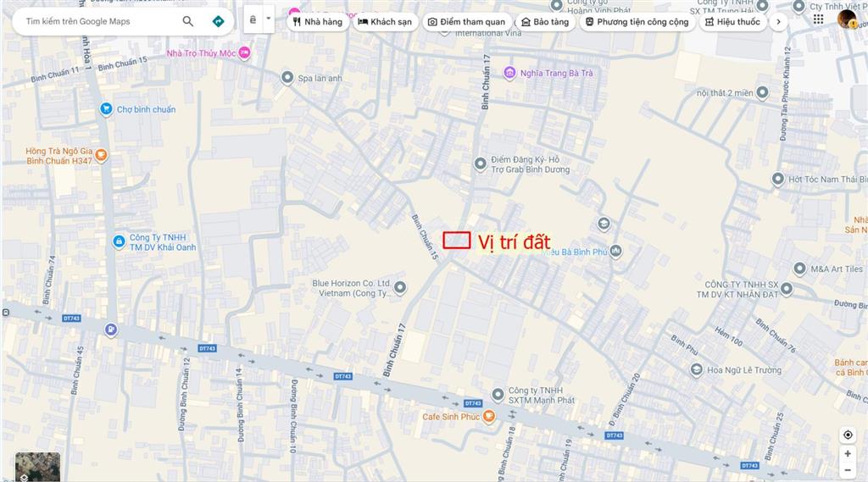
Task: Click the search magnifier icon
Action: coord(187,21)
